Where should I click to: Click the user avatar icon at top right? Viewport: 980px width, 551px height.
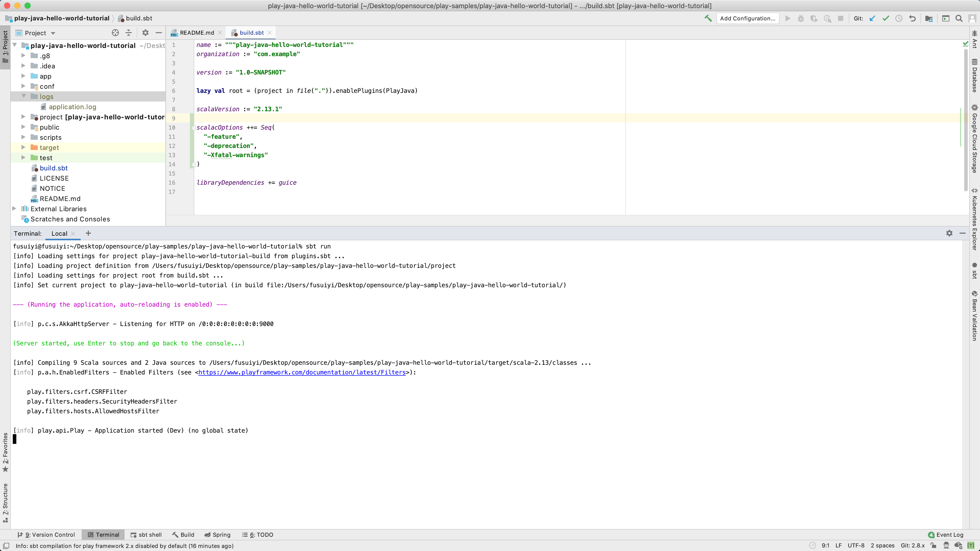click(x=972, y=18)
